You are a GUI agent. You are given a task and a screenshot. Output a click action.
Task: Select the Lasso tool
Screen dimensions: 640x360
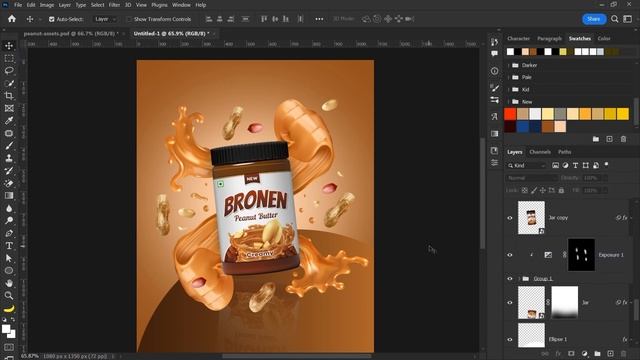[x=9, y=71]
